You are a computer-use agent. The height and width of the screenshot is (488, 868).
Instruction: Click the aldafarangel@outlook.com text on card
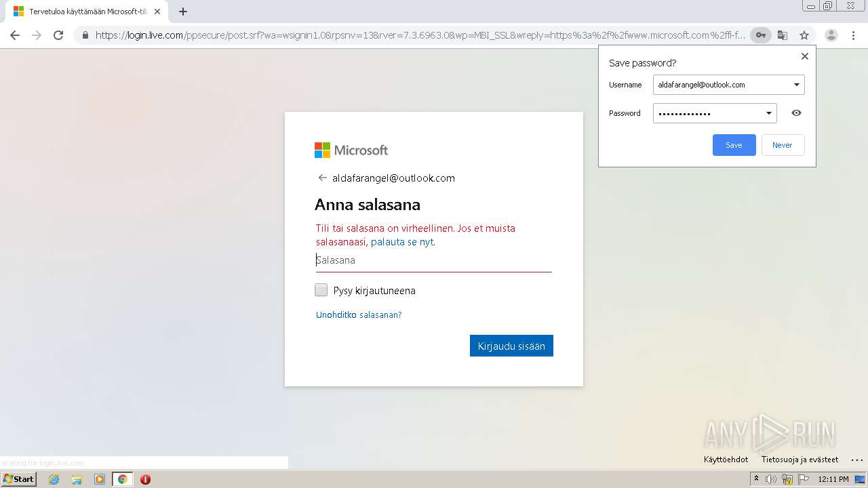pos(393,178)
